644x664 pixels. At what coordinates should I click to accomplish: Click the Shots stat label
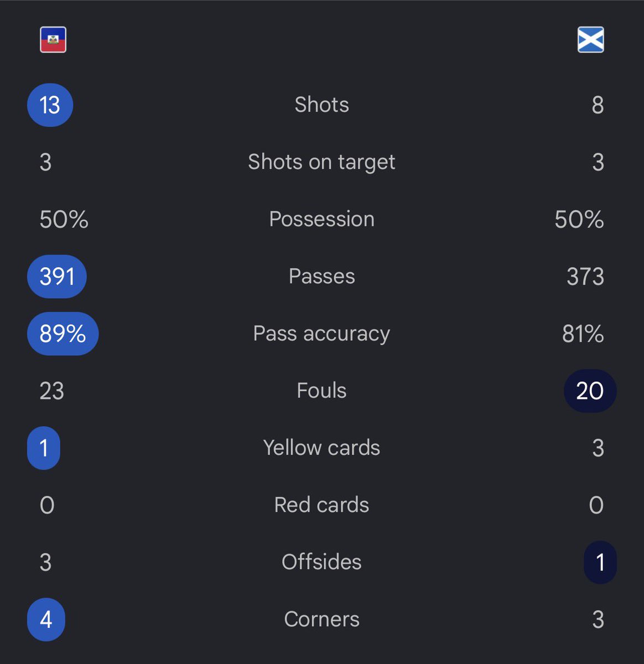pyautogui.click(x=321, y=105)
